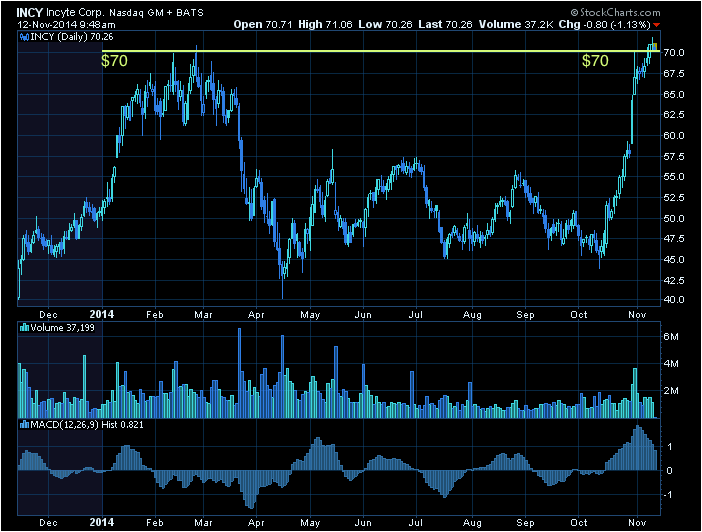Click the -1 label on MACD axis
This screenshot has width=702, height=532.
coord(668,495)
